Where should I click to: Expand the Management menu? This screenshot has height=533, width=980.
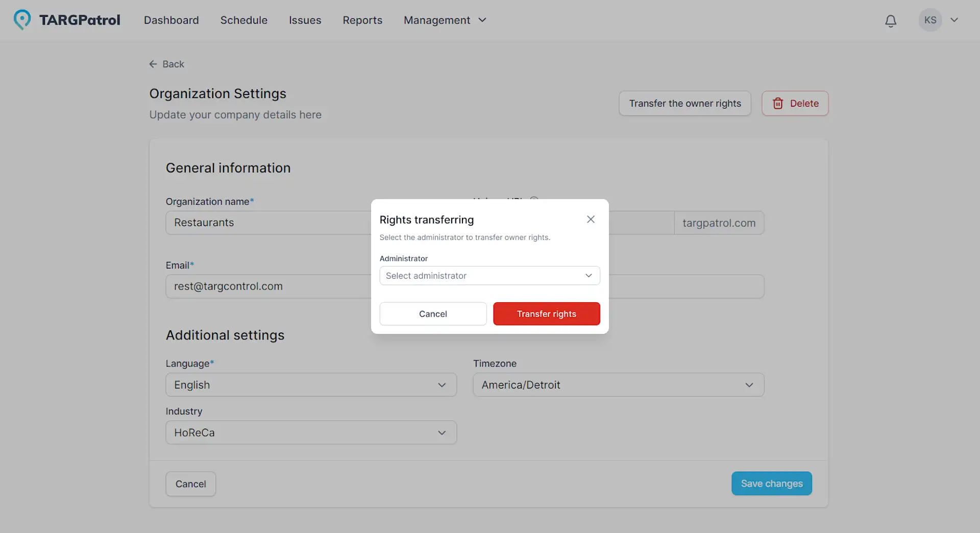pyautogui.click(x=444, y=20)
